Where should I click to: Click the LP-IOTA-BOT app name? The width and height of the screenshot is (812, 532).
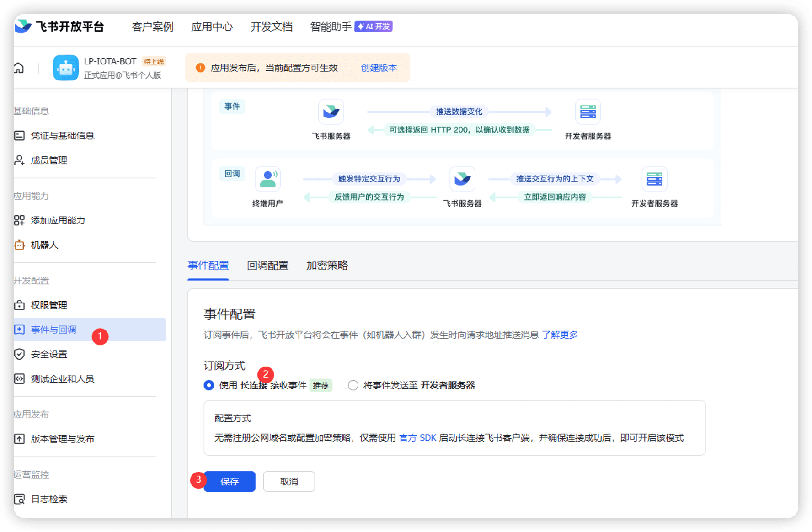pos(110,61)
